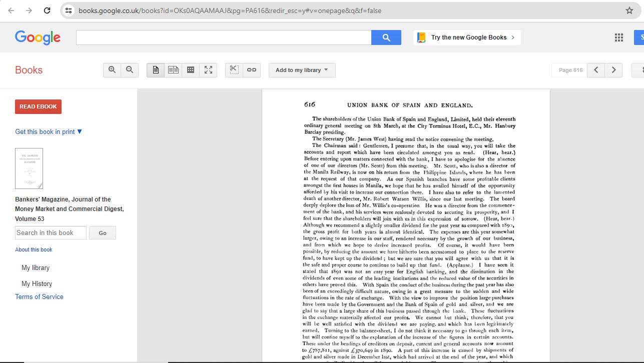The height and width of the screenshot is (363, 644).
Task: Open Terms of Service
Action: [39, 296]
